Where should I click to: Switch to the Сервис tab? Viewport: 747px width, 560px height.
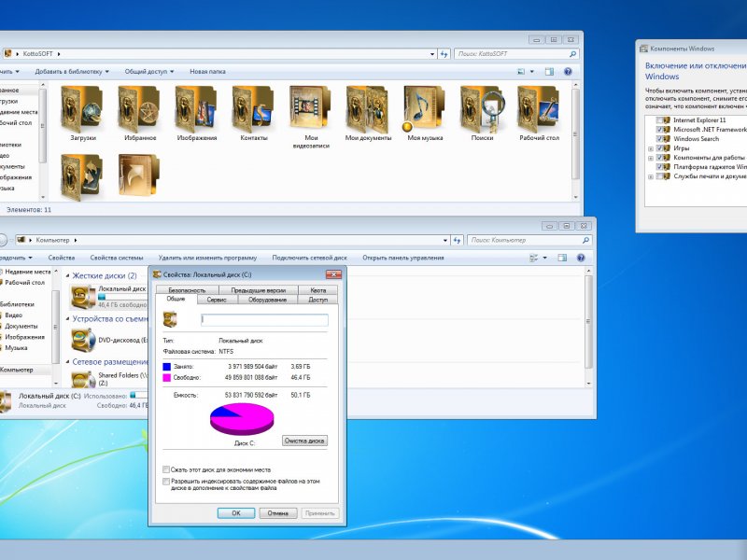[x=217, y=300]
